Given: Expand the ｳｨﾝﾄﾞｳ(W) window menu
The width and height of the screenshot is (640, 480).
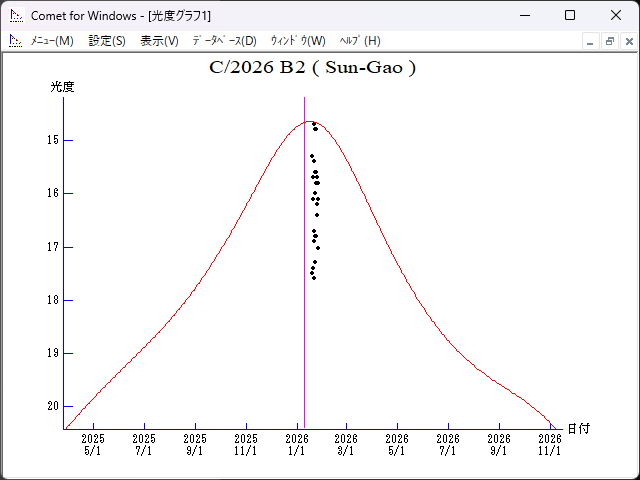Looking at the screenshot, I should [298, 41].
